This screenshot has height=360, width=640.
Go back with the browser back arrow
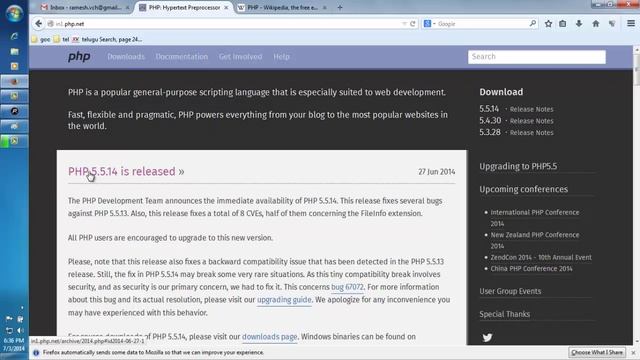38,24
